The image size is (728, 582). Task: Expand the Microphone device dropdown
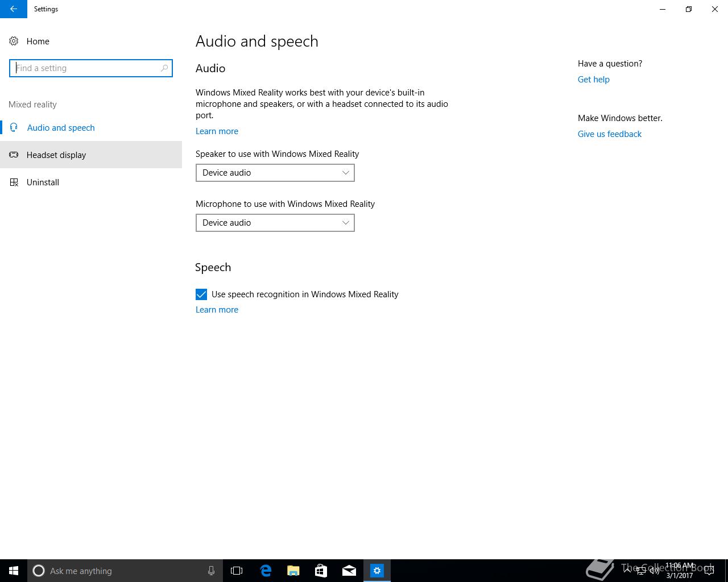pos(275,223)
